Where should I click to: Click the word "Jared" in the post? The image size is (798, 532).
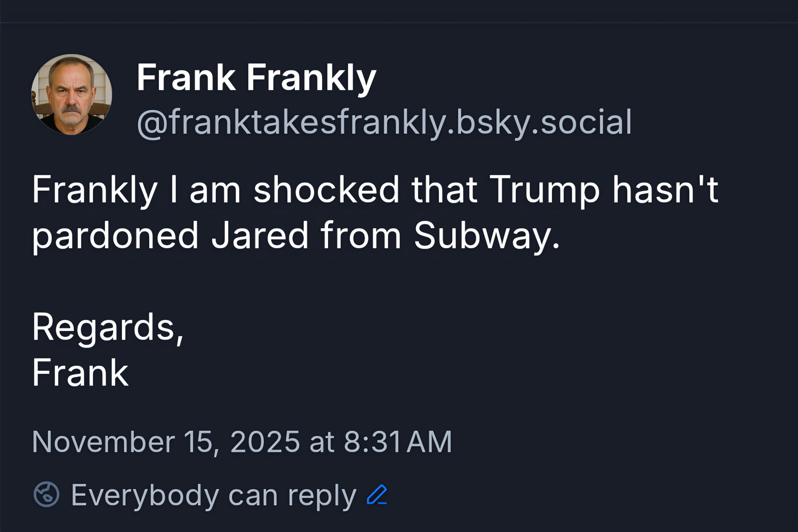[x=260, y=236]
